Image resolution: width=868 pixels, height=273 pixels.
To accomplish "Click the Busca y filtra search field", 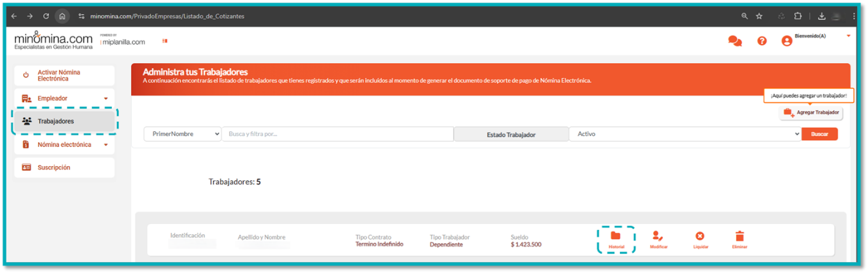I will 338,134.
